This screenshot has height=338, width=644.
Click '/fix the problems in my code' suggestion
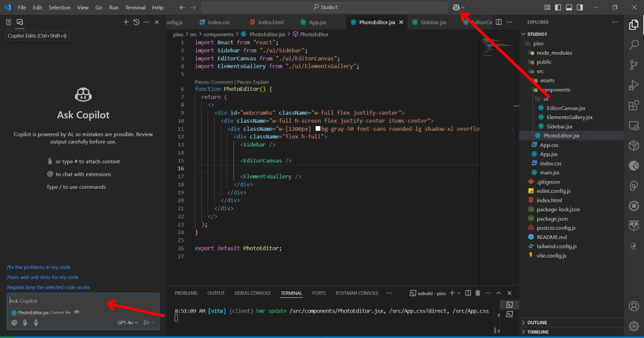pyautogui.click(x=39, y=267)
